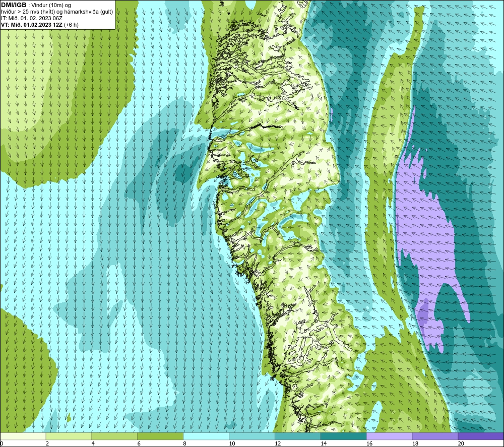Click the legend scale label '6'
The width and height of the screenshot is (504, 447).
(x=139, y=444)
